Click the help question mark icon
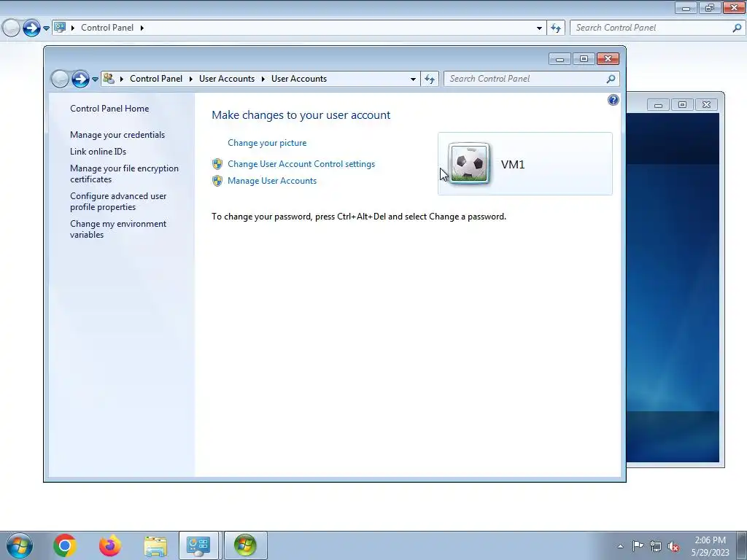Image resolution: width=747 pixels, height=560 pixels. pyautogui.click(x=613, y=100)
